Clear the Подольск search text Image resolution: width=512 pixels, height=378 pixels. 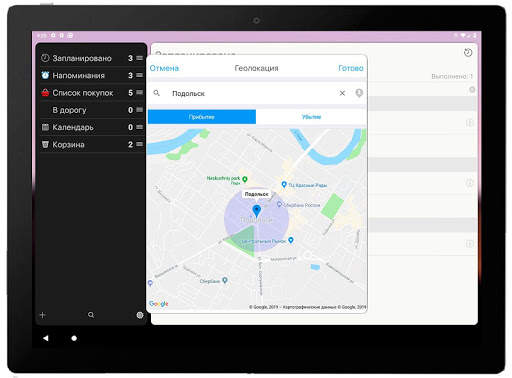click(x=342, y=93)
